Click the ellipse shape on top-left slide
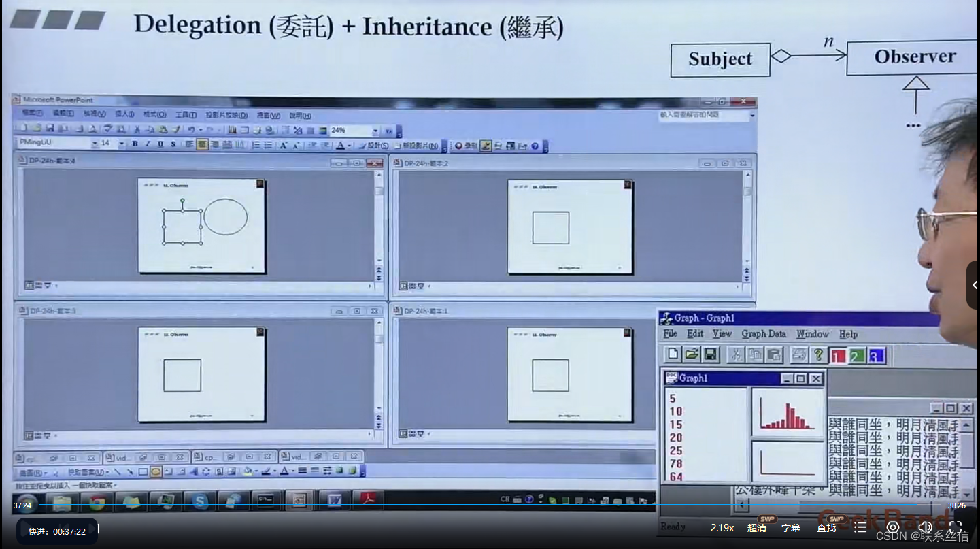 225,216
